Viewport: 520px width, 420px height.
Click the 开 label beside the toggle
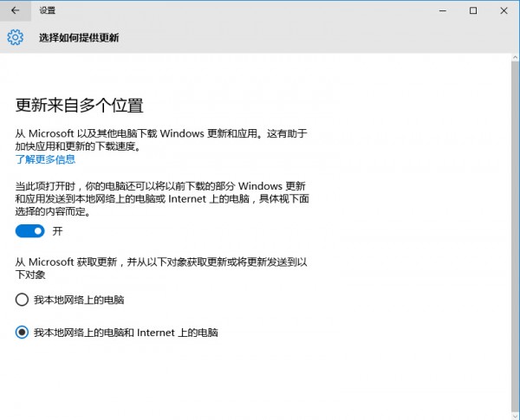point(57,231)
